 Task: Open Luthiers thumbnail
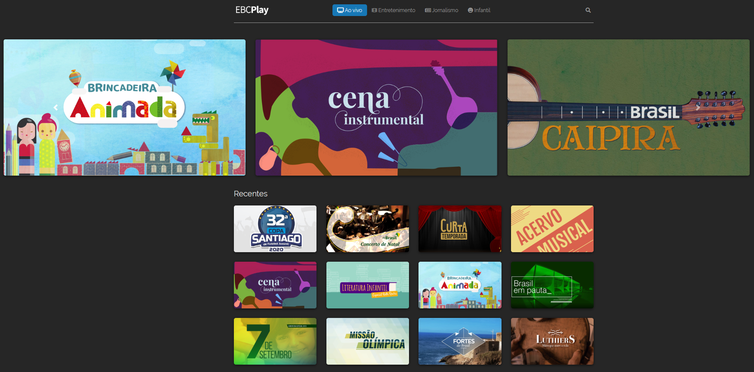coord(552,341)
